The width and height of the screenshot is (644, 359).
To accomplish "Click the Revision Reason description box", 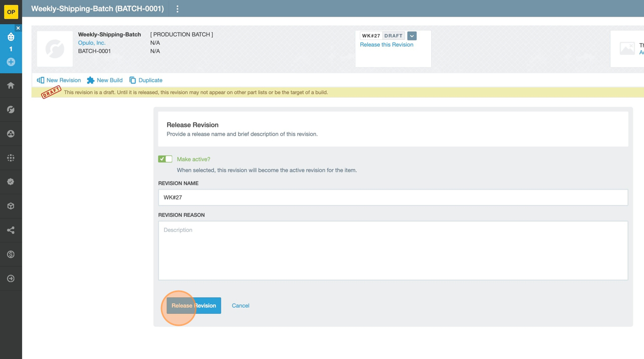I will [392, 250].
